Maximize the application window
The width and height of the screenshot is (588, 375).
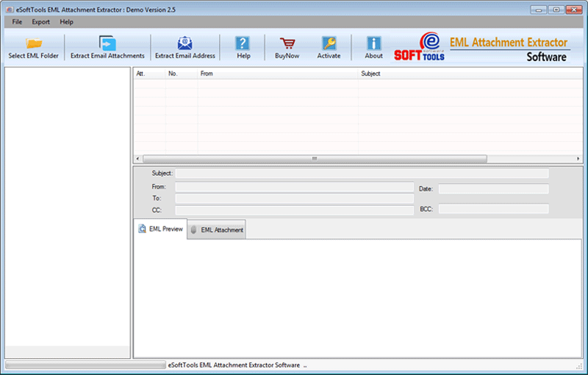[556, 10]
